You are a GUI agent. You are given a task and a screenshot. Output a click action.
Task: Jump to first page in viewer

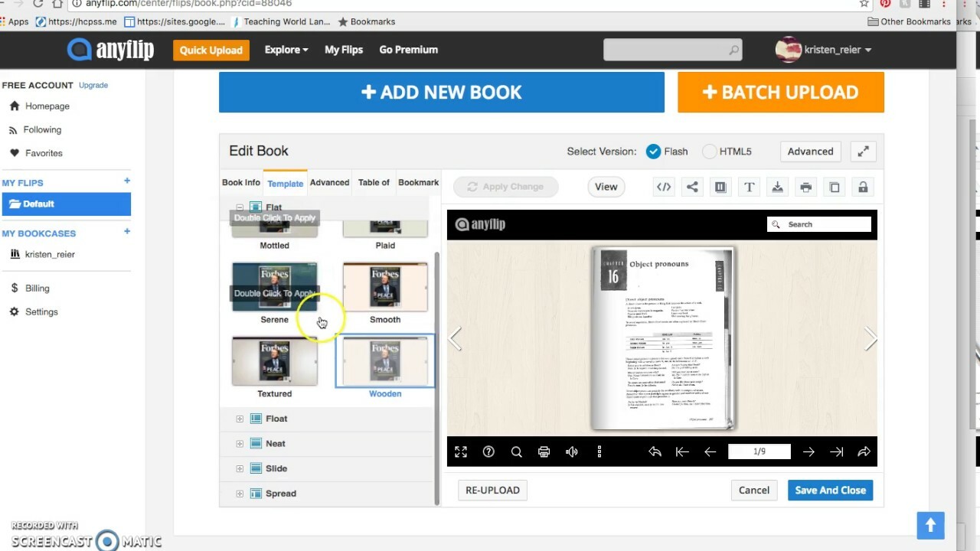coord(682,452)
